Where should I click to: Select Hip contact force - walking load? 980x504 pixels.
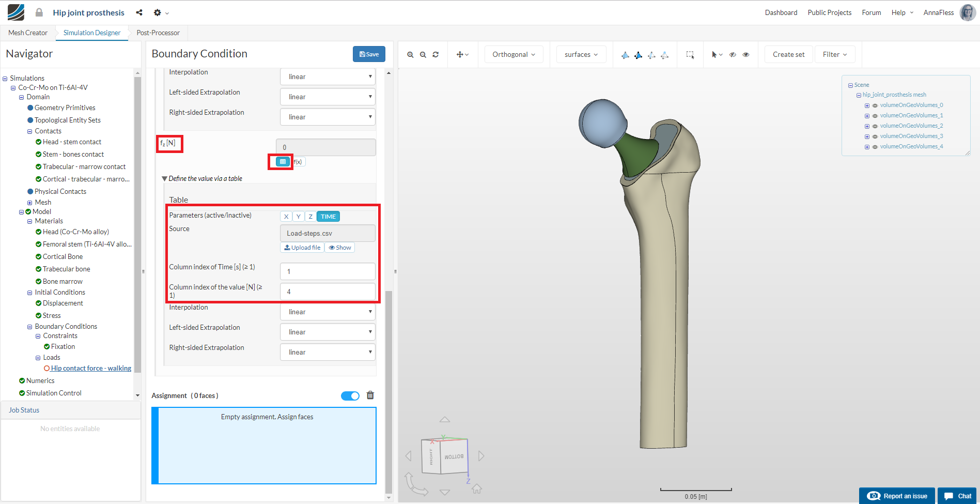[x=91, y=369]
